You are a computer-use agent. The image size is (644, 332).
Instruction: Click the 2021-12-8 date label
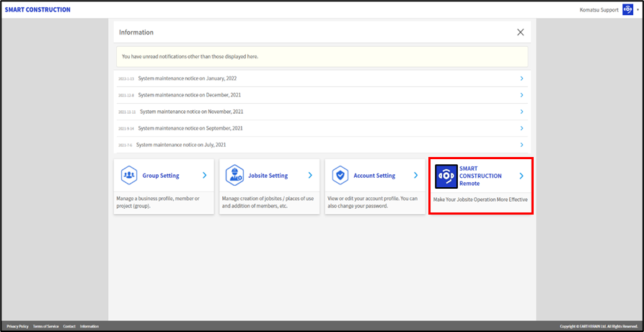(127, 95)
